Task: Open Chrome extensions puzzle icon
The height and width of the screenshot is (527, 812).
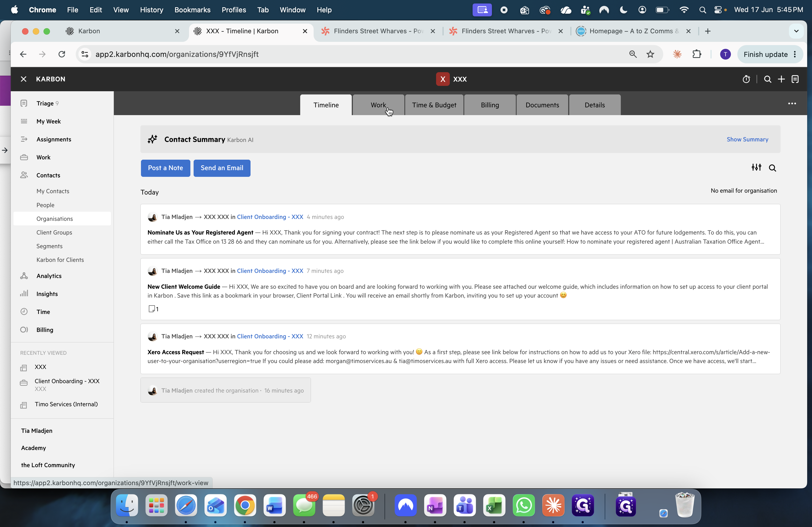Action: tap(697, 54)
